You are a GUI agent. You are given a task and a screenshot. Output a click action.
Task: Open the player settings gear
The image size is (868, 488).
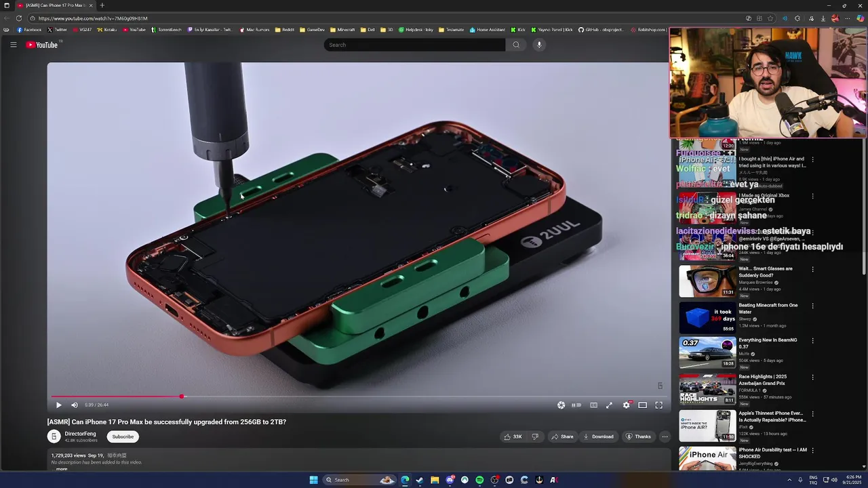pyautogui.click(x=627, y=405)
